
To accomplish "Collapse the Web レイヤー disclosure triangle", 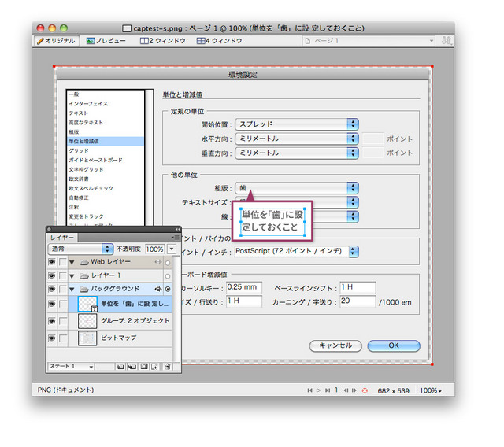I will [72, 262].
